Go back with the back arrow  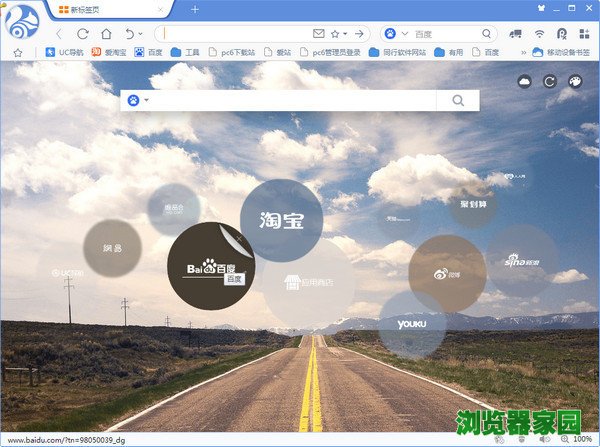click(59, 34)
